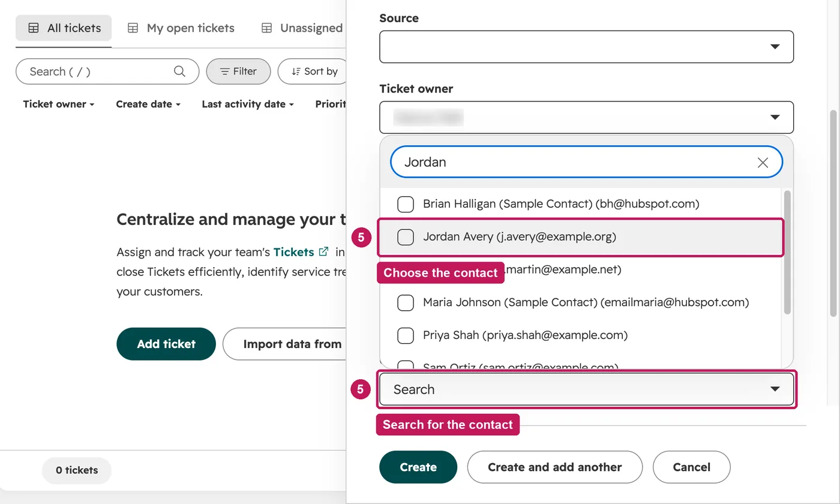The width and height of the screenshot is (840, 504).
Task: Open the Ticket owner dropdown in form
Action: pyautogui.click(x=586, y=118)
